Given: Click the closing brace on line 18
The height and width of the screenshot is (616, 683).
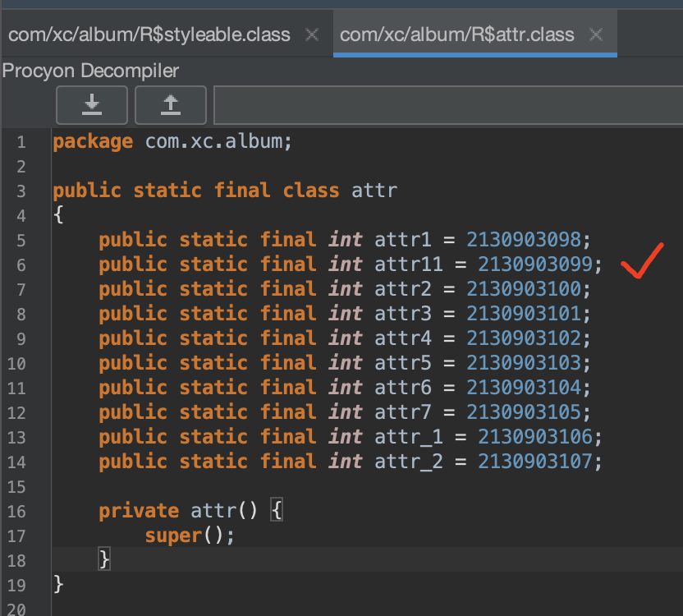Looking at the screenshot, I should coord(104,560).
